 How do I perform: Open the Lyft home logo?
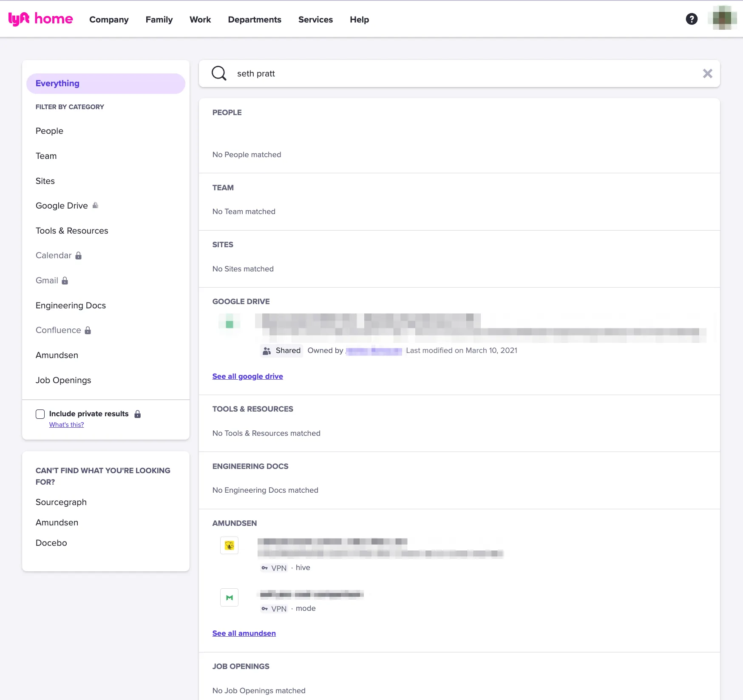(x=40, y=19)
